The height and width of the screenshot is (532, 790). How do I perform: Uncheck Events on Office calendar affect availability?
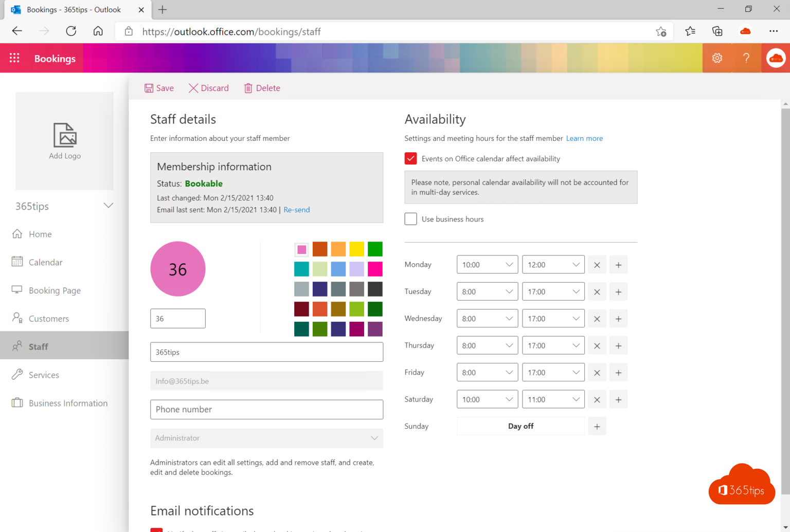click(x=410, y=159)
